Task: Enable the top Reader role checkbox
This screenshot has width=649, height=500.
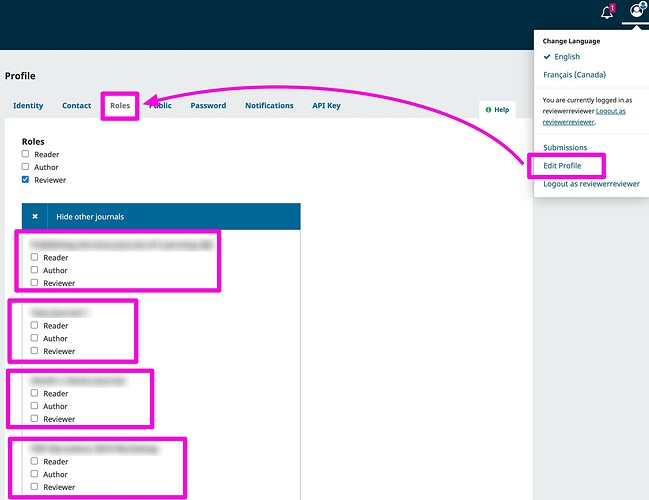Action: point(26,154)
